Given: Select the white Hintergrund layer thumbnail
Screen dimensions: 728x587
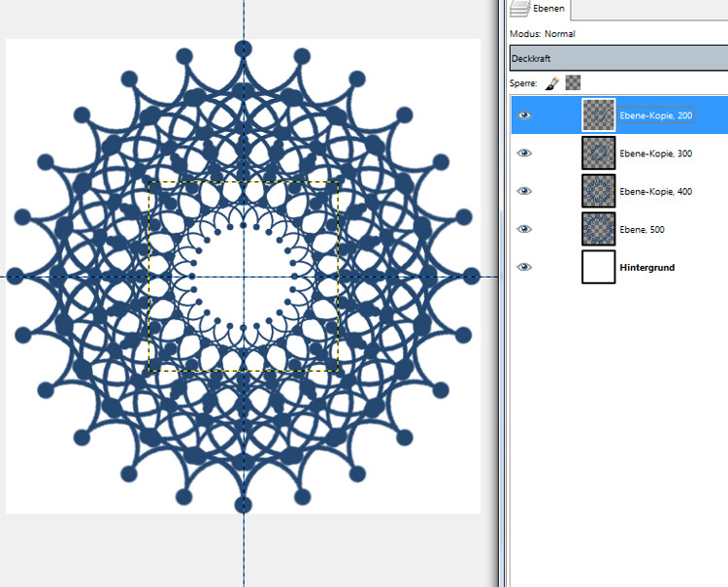Looking at the screenshot, I should pyautogui.click(x=599, y=267).
